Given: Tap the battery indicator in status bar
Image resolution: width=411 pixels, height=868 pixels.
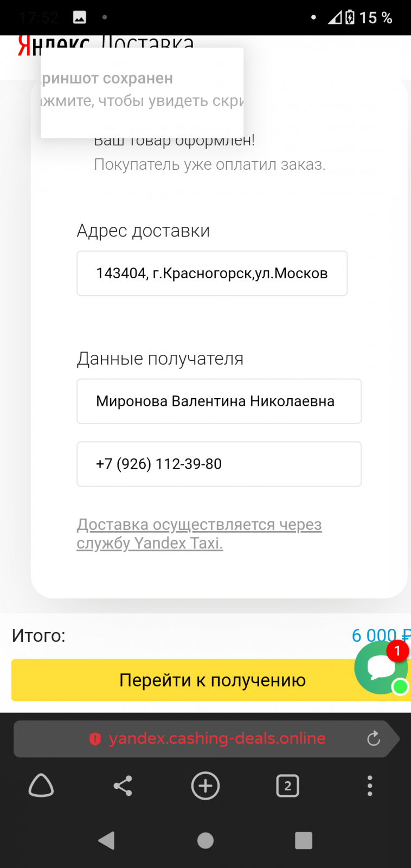Looking at the screenshot, I should (350, 17).
